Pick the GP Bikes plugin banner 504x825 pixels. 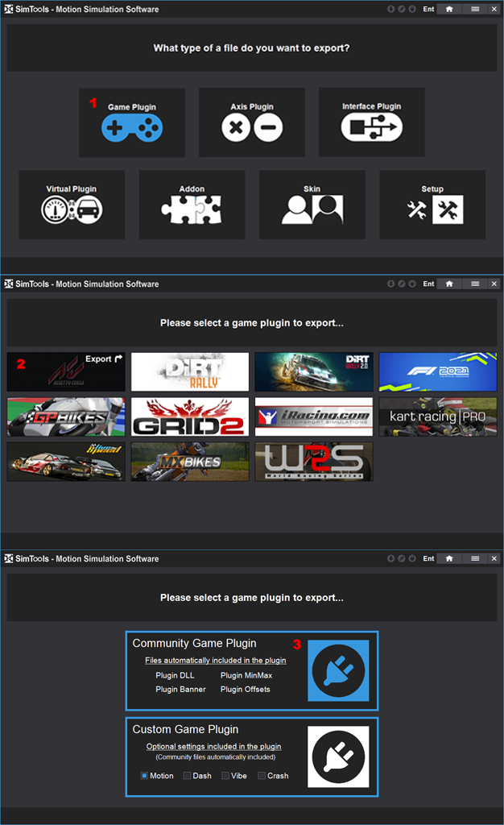pos(66,417)
